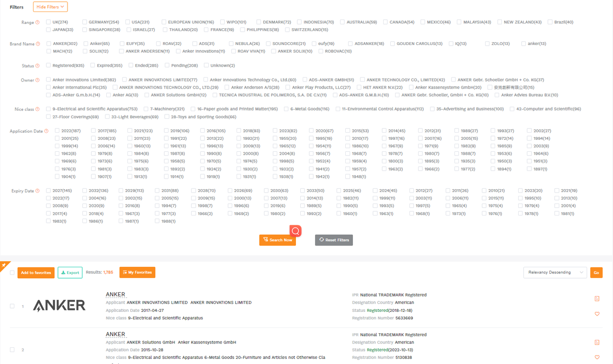Select the checkbox for result 1
Image resolution: width=613 pixels, height=364 pixels.
12,306
